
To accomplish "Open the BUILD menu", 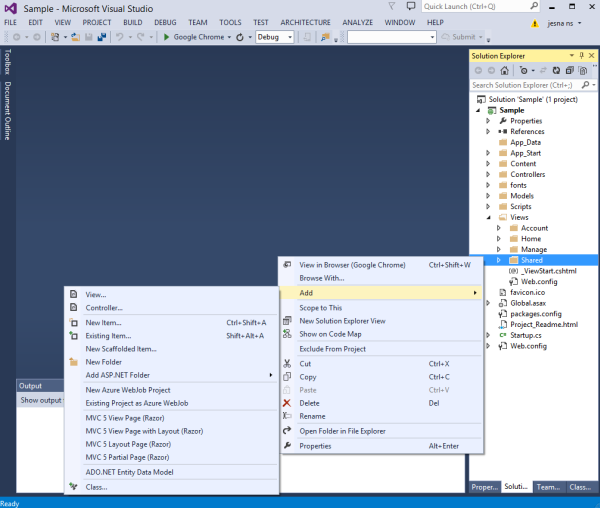I will click(132, 23).
